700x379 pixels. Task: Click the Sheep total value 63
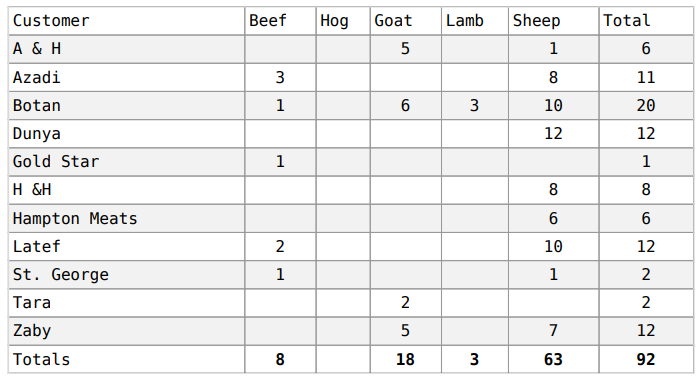pyautogui.click(x=554, y=359)
